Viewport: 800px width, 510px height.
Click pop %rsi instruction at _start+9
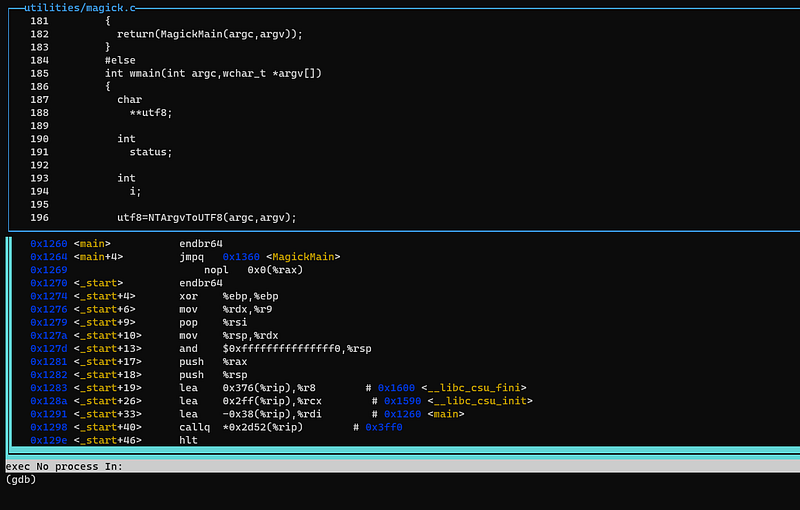(213, 322)
